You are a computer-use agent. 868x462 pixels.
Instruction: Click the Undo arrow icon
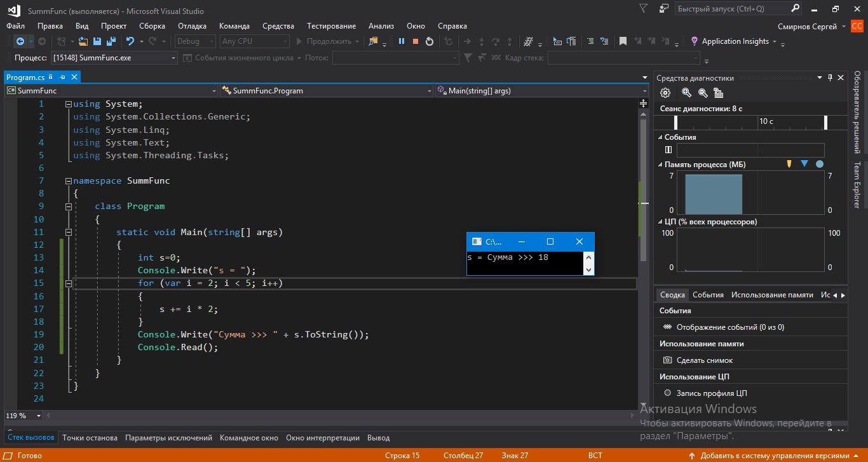pos(130,41)
